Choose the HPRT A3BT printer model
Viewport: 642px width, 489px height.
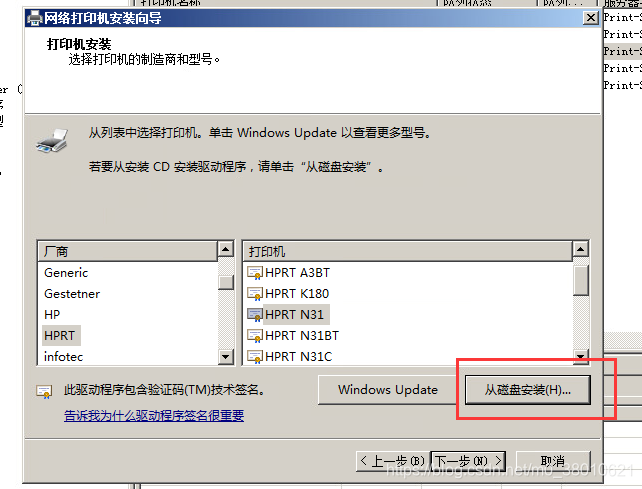pyautogui.click(x=298, y=273)
